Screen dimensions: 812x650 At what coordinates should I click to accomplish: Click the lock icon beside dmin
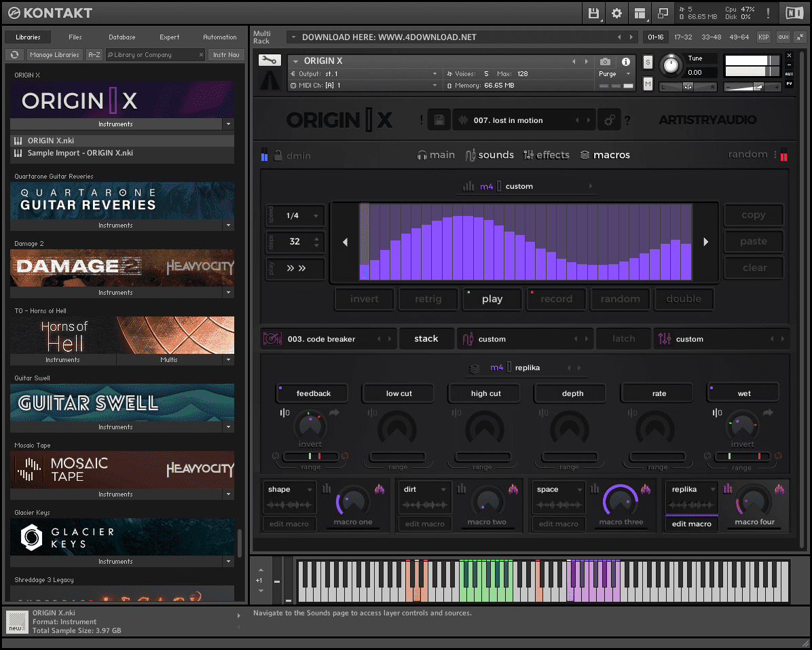[278, 156]
